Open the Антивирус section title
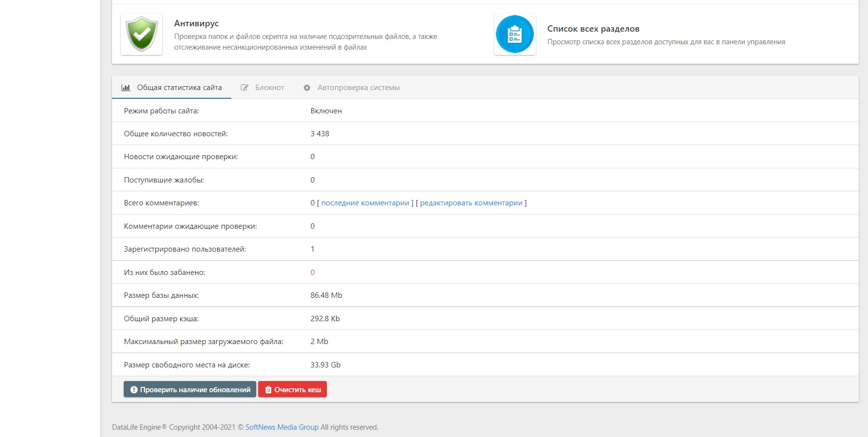This screenshot has width=868, height=437. (196, 23)
